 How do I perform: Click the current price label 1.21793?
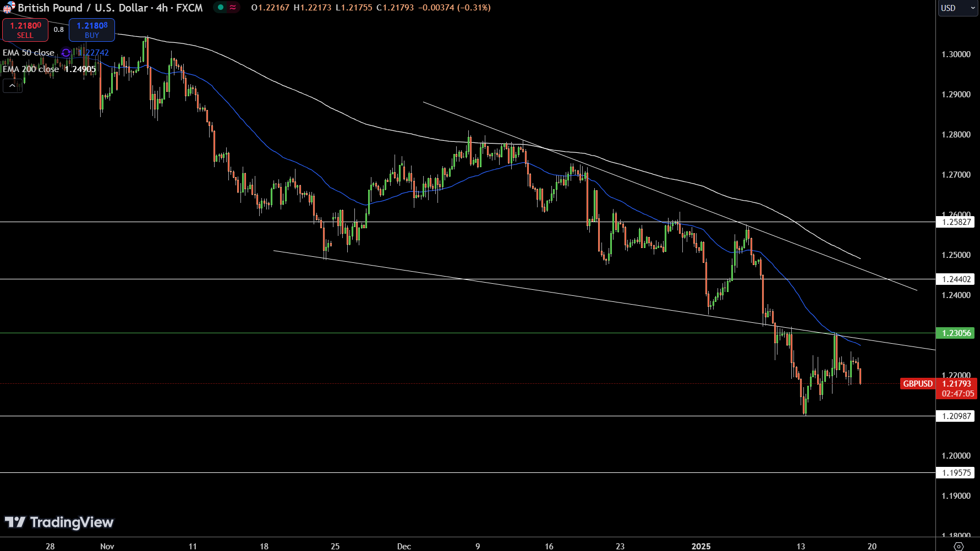coord(956,384)
